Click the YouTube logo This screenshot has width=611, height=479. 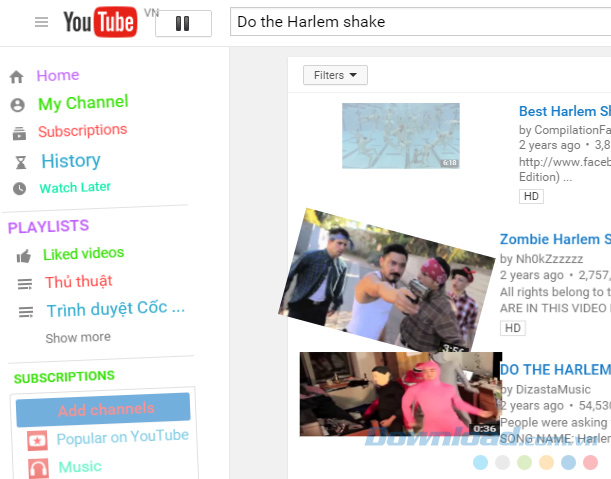pos(100,22)
